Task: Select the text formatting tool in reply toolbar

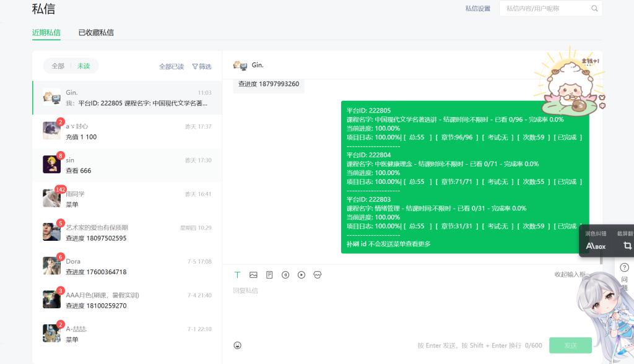Action: coord(237,274)
